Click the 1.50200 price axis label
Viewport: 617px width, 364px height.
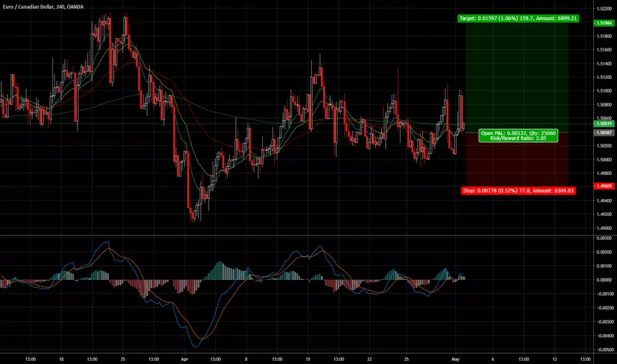click(x=604, y=146)
